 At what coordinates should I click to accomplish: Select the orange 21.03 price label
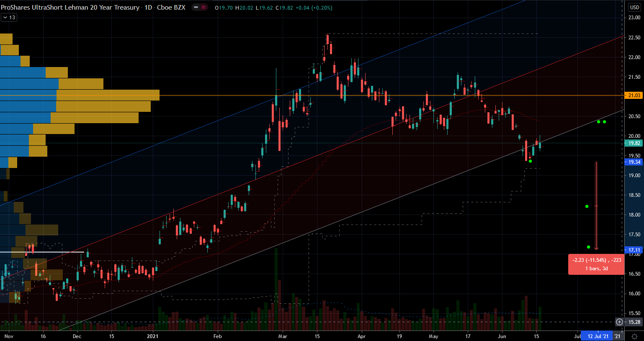pyautogui.click(x=634, y=96)
